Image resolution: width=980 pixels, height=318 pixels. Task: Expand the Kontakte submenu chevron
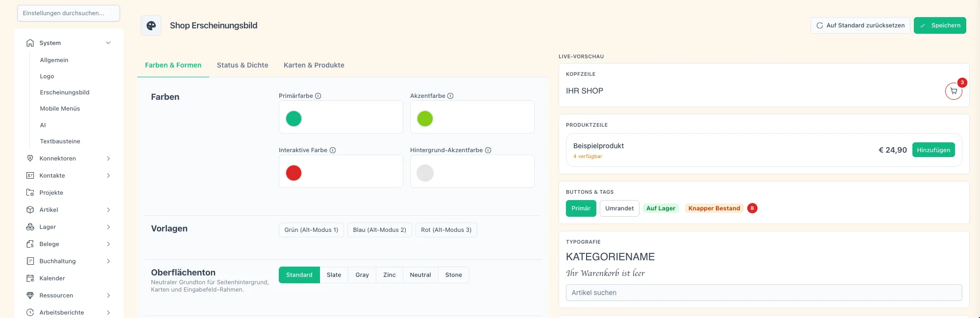pyautogui.click(x=108, y=176)
